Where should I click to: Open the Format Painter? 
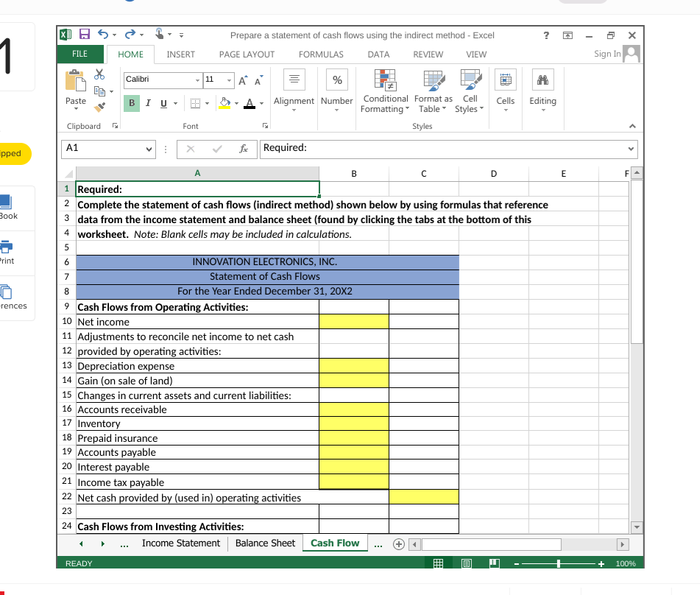[99, 108]
